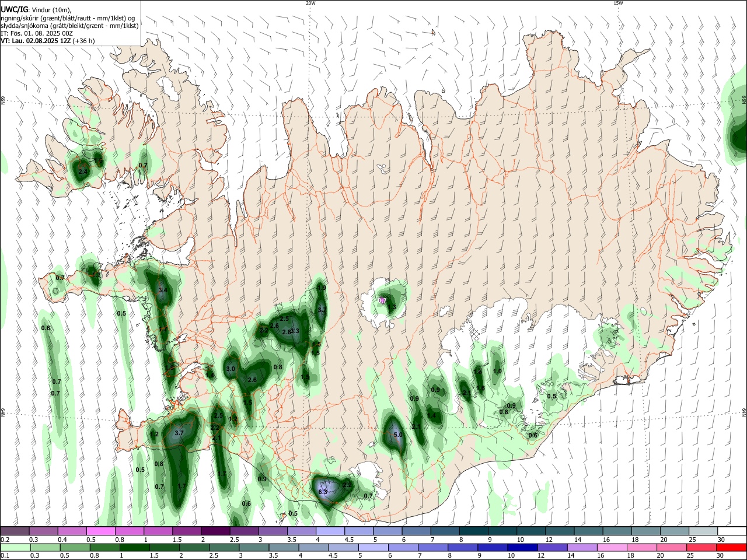This screenshot has height=560, width=747.
Task: Click the pale grey 20–25 snow legend swatch
Action: [703, 531]
